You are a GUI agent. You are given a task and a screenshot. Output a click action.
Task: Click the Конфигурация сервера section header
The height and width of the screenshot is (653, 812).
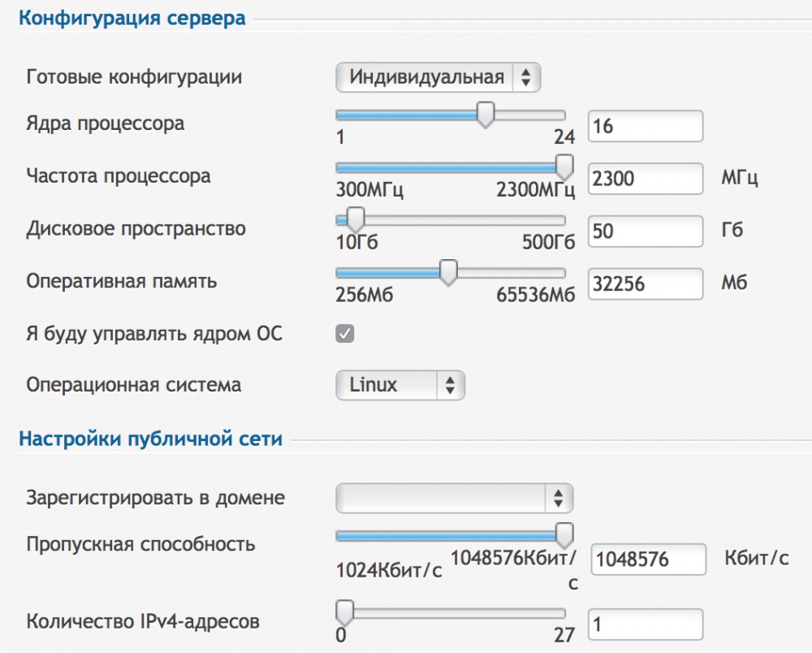[132, 18]
